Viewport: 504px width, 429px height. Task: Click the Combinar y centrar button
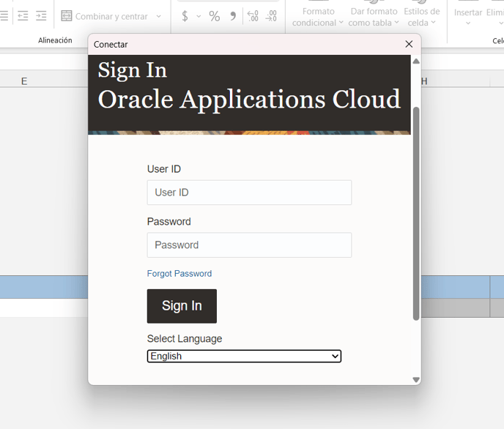pyautogui.click(x=105, y=16)
